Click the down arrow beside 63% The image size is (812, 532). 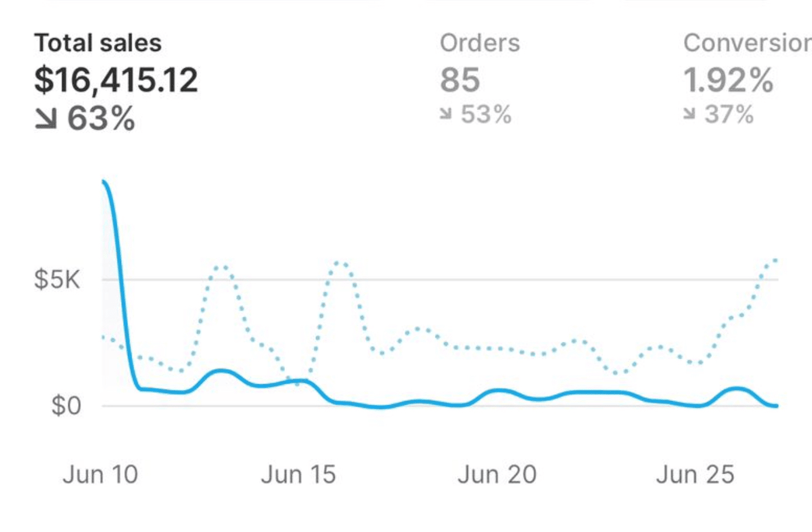[47, 119]
